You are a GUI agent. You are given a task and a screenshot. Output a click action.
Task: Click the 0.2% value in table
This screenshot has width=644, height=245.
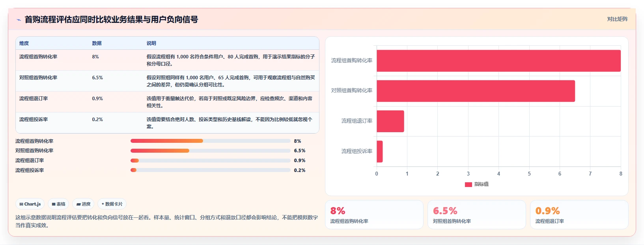(97, 120)
